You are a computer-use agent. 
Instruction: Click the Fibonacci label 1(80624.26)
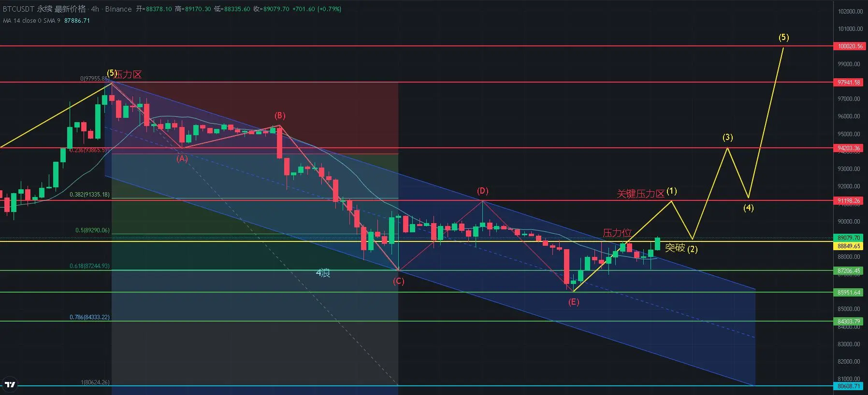click(x=95, y=382)
